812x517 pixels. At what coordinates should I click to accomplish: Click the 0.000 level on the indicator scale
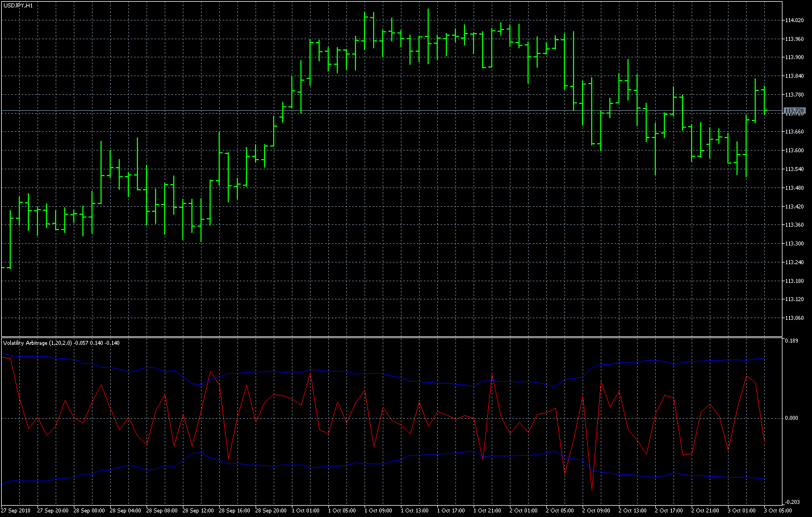click(x=792, y=418)
